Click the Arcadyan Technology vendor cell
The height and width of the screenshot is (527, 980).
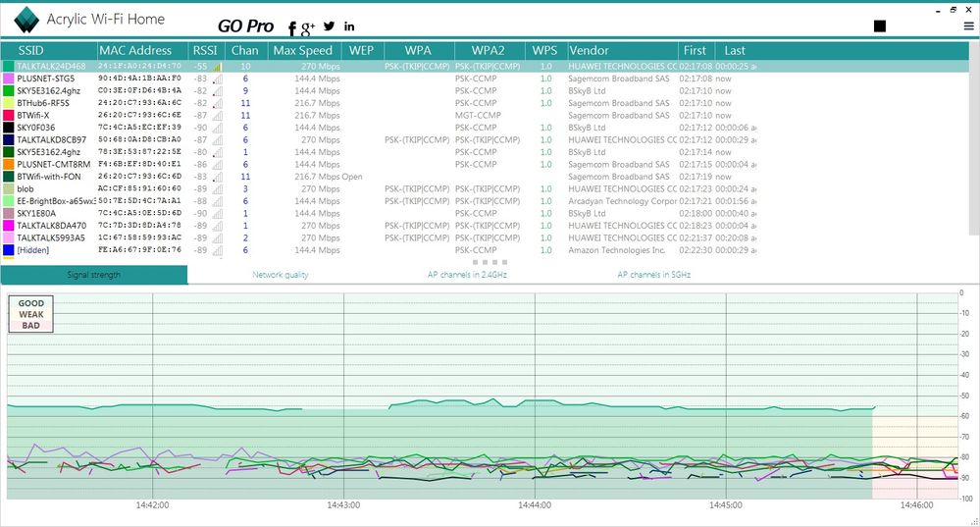coord(623,201)
